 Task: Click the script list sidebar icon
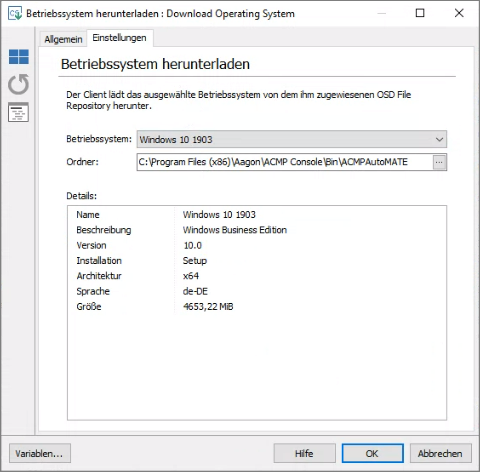point(18,112)
